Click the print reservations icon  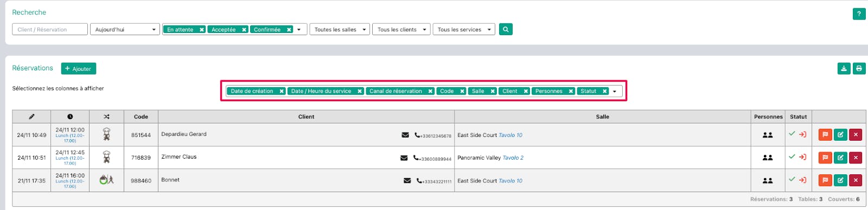[x=859, y=69]
